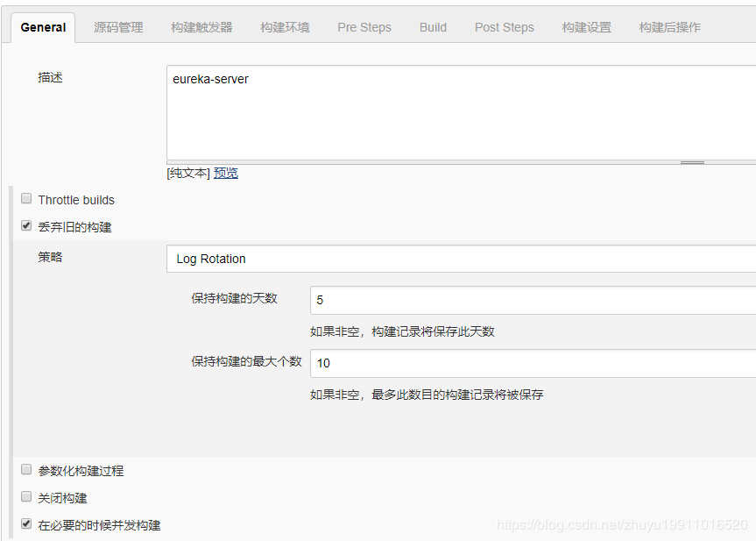Image resolution: width=756 pixels, height=541 pixels.
Task: Switch to the Post Steps tab
Action: tap(504, 27)
